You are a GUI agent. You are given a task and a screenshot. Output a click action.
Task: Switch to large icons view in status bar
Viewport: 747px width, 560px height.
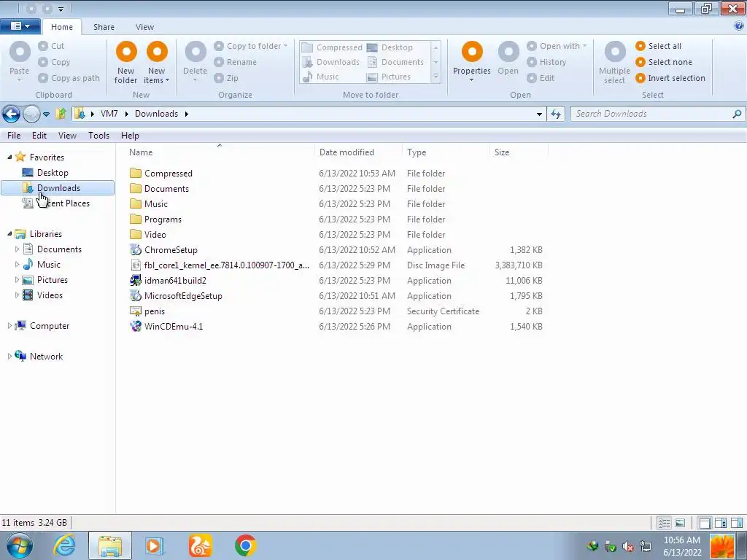(681, 524)
